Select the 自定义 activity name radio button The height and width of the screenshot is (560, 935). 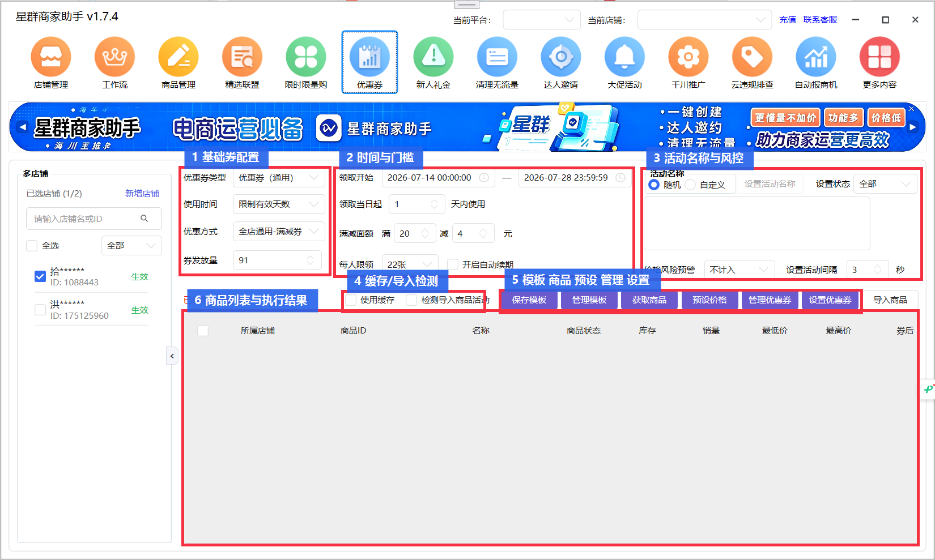tap(690, 185)
